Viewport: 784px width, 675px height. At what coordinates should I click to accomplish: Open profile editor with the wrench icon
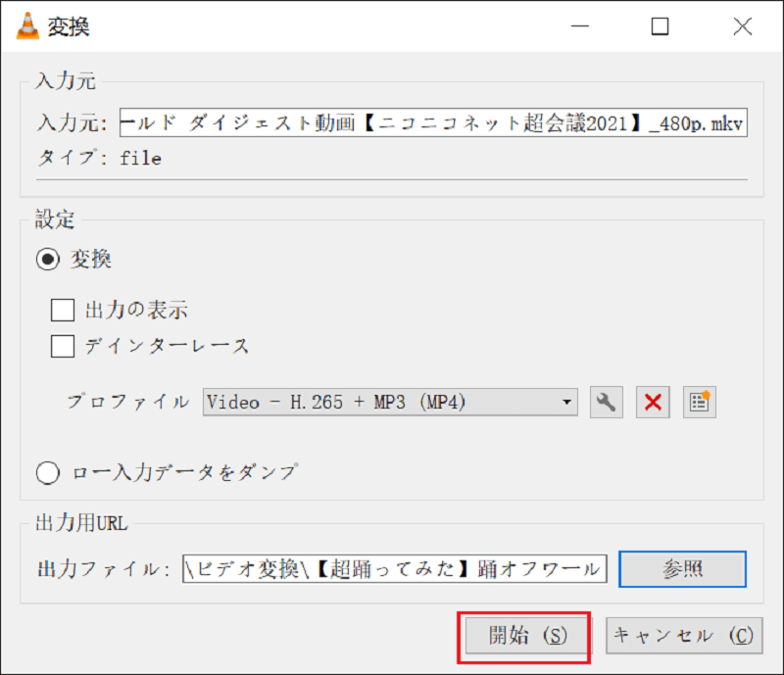click(606, 402)
